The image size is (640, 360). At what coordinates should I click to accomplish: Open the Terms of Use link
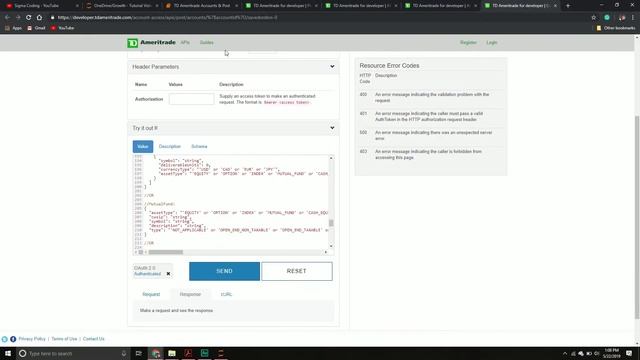coord(64,339)
